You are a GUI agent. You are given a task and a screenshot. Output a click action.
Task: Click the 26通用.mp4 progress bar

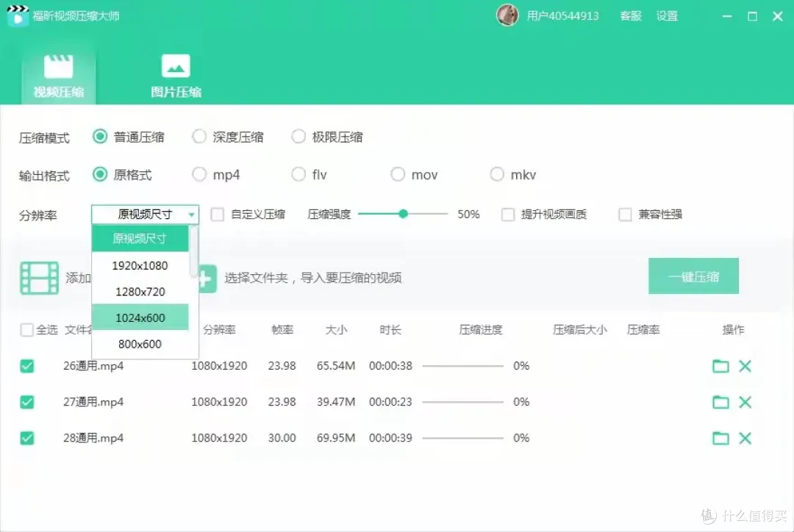click(x=463, y=365)
